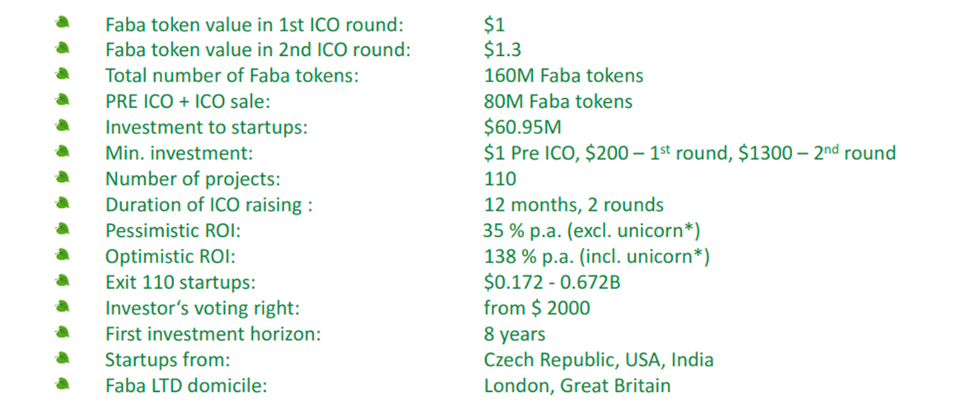This screenshot has width=980, height=414.
Task: Select the leaf icon beside Investment to startups
Action: 63,125
